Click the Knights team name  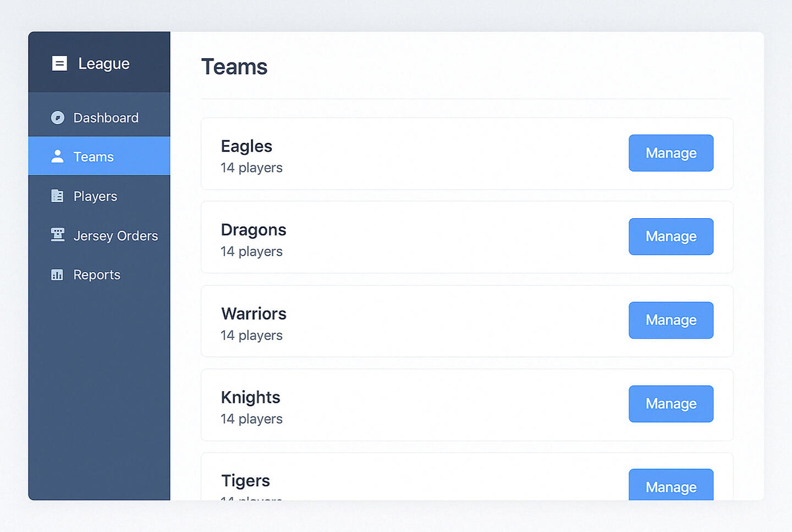click(x=250, y=397)
